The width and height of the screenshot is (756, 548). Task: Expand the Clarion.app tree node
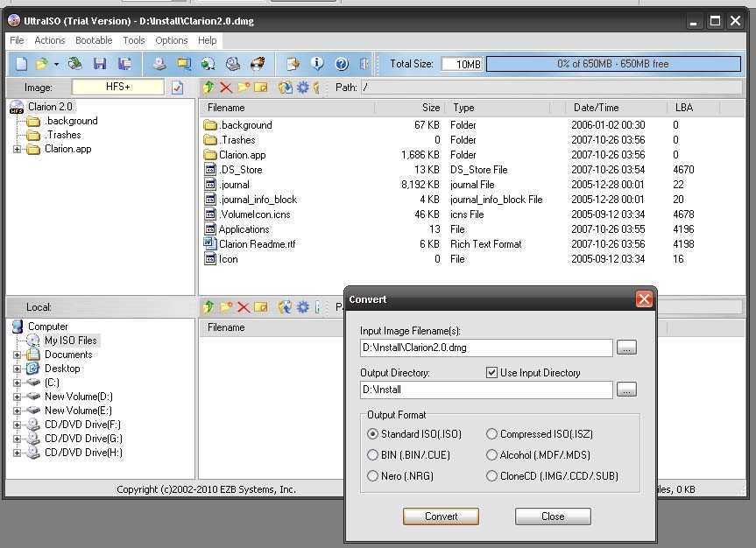[17, 149]
